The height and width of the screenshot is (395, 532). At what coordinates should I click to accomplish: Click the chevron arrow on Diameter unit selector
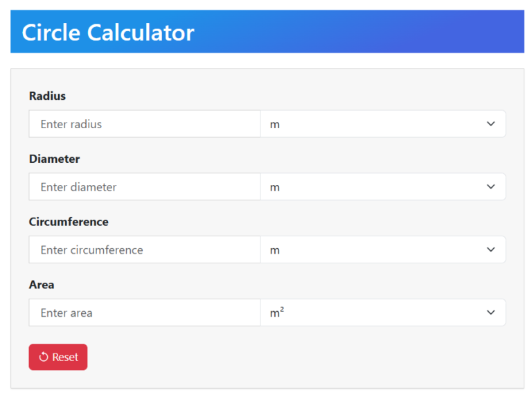pyautogui.click(x=490, y=186)
